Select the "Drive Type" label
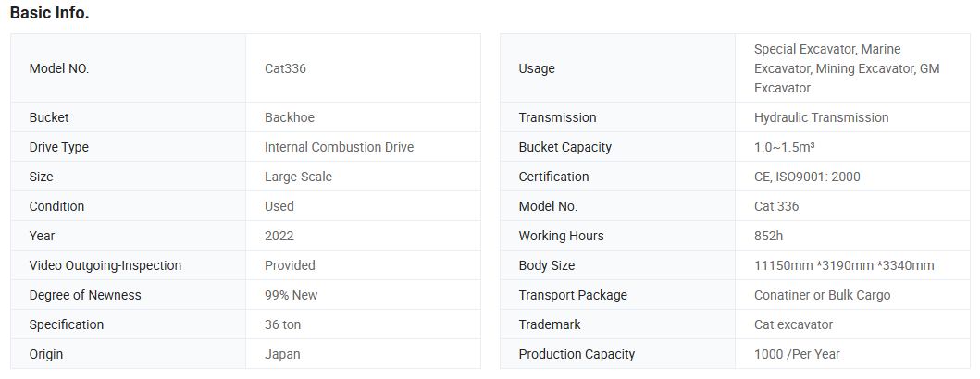 point(58,147)
